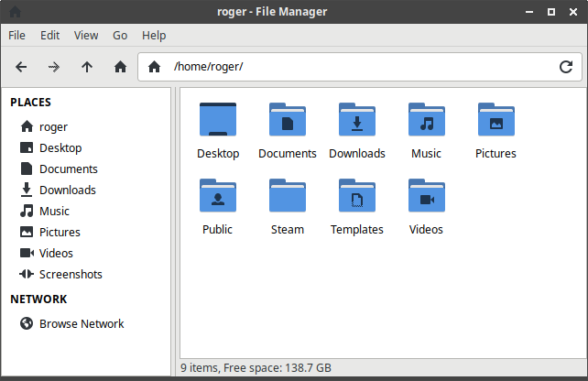Click the Back arrow in the toolbar
588x381 pixels.
(21, 67)
